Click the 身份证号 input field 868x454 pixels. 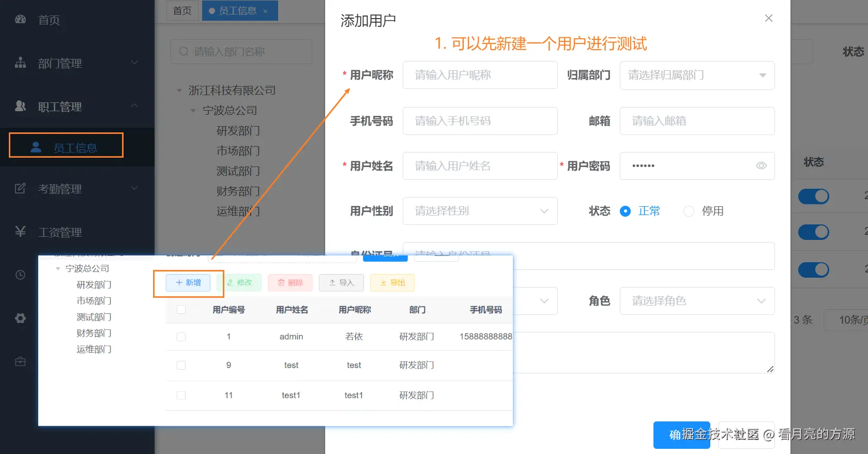click(588, 256)
